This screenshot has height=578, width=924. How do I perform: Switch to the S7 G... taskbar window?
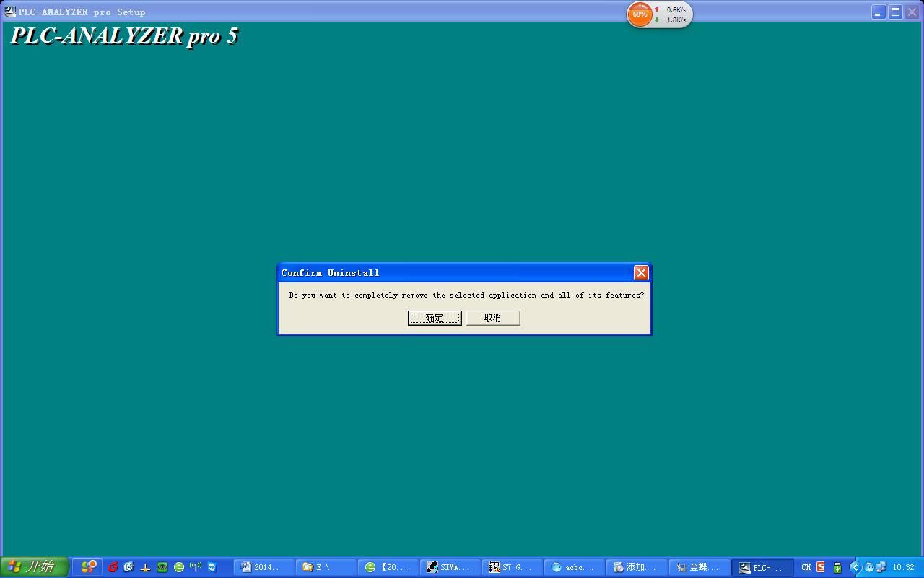(x=512, y=567)
